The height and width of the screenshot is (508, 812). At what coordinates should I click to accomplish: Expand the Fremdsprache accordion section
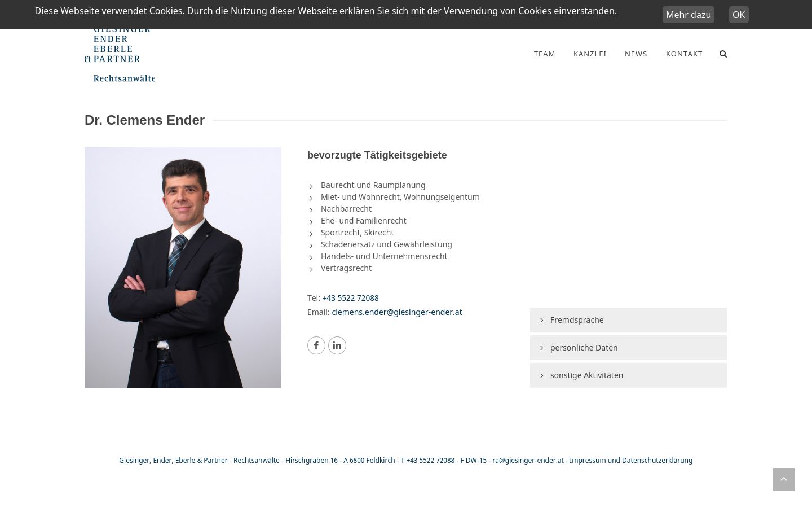pos(628,320)
